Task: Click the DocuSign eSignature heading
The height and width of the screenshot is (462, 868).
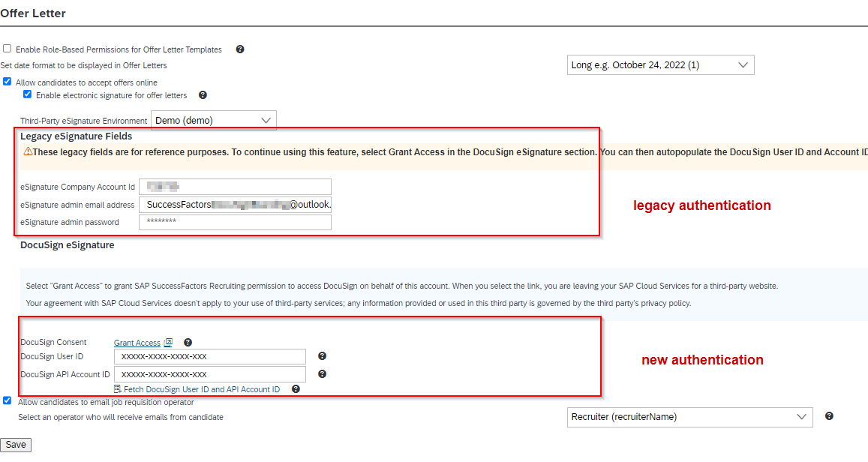Action: (x=68, y=245)
